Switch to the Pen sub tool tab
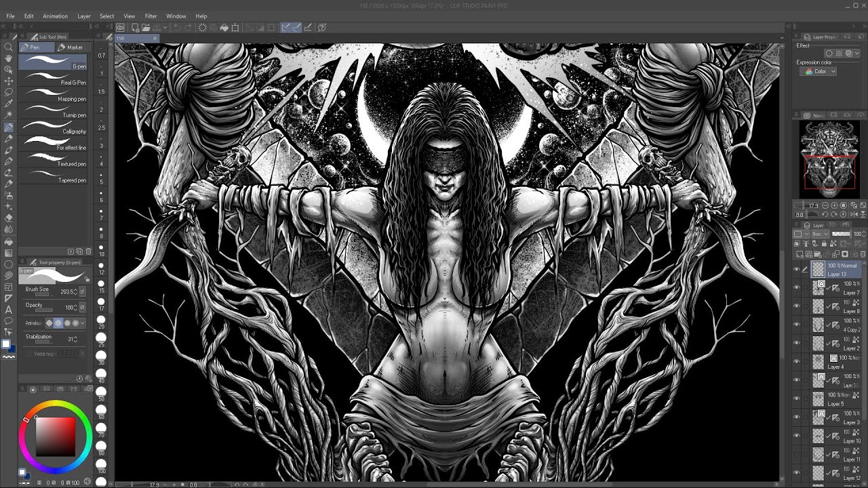 coord(37,47)
